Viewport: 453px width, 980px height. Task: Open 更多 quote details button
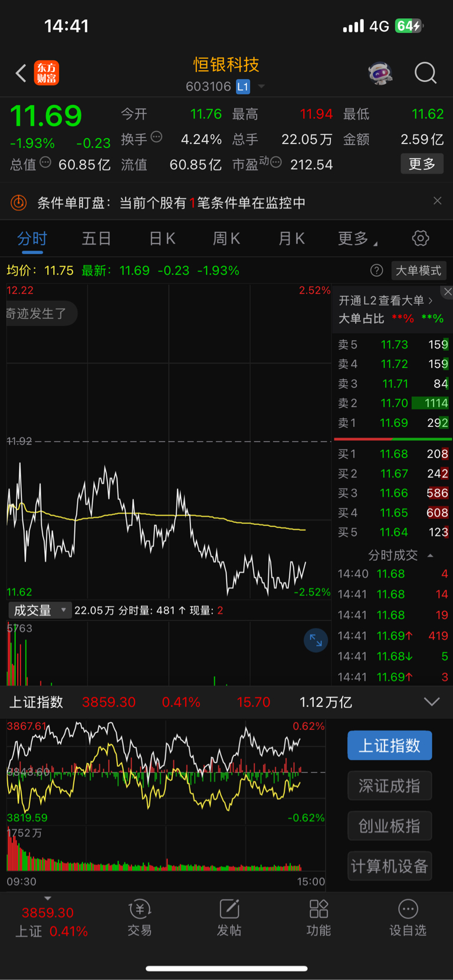click(x=422, y=164)
